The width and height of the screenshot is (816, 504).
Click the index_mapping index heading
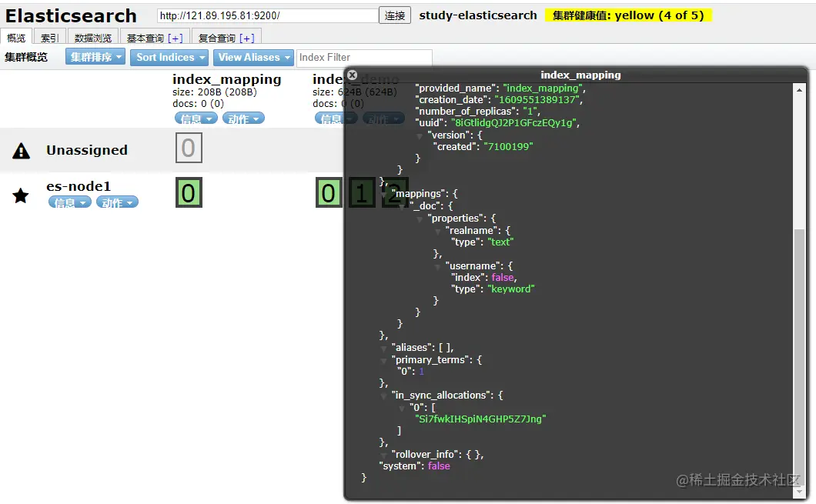226,79
